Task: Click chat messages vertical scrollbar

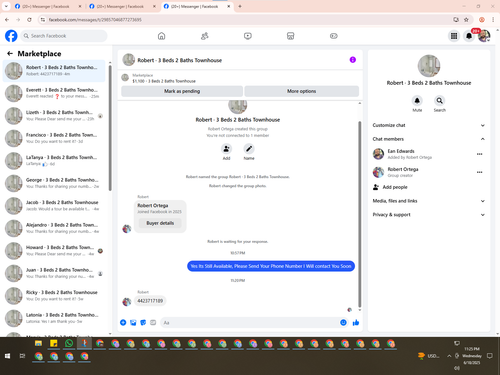Action: pos(360,213)
